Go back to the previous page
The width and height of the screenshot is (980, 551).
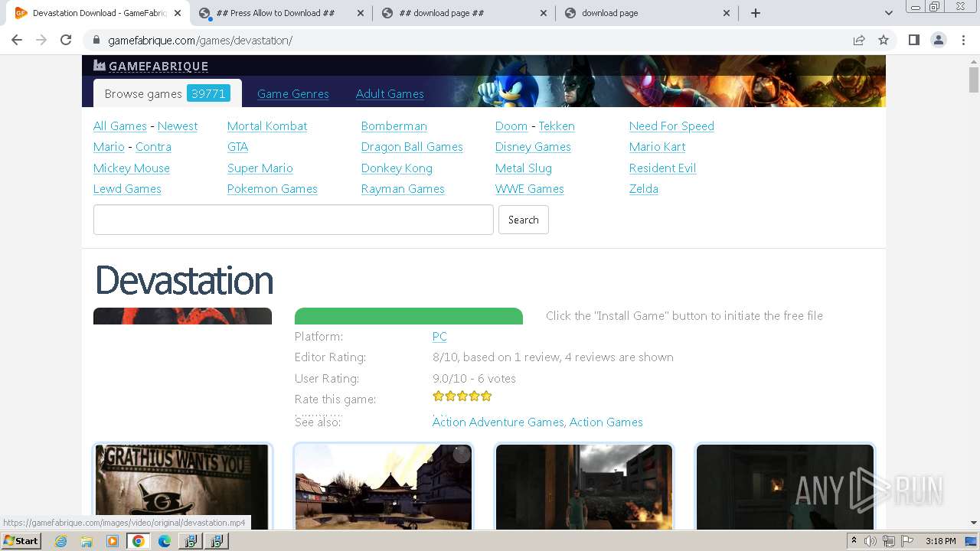17,40
